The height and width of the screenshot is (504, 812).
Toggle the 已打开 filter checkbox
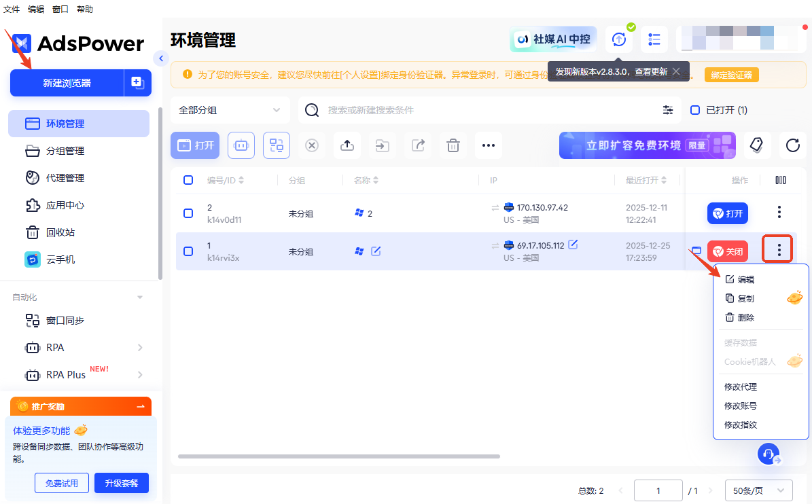pyautogui.click(x=695, y=110)
